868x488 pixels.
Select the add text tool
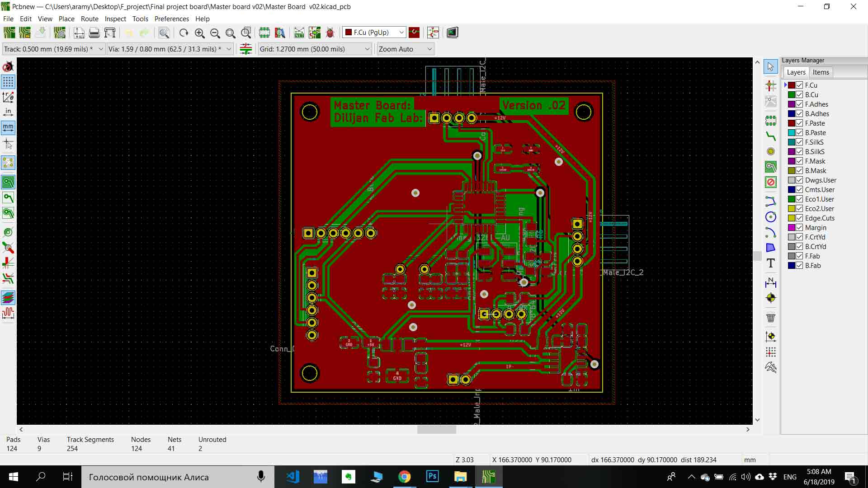click(x=771, y=263)
